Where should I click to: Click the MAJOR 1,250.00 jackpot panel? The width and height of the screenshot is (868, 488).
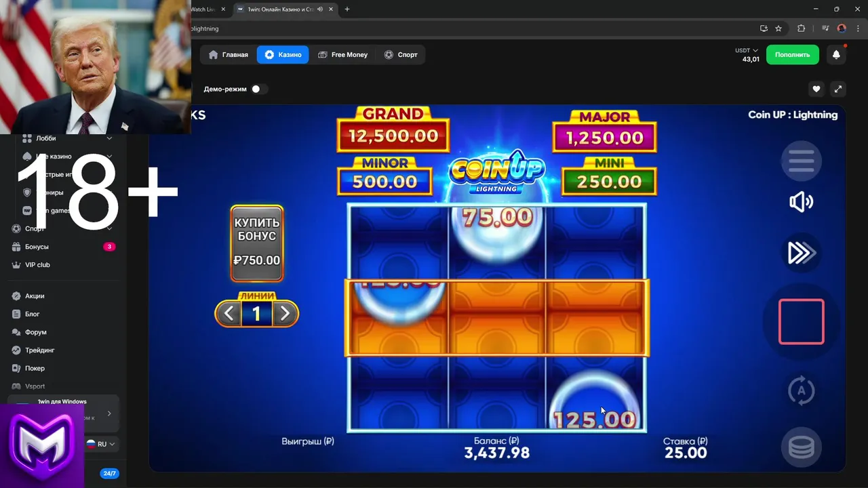click(x=604, y=131)
